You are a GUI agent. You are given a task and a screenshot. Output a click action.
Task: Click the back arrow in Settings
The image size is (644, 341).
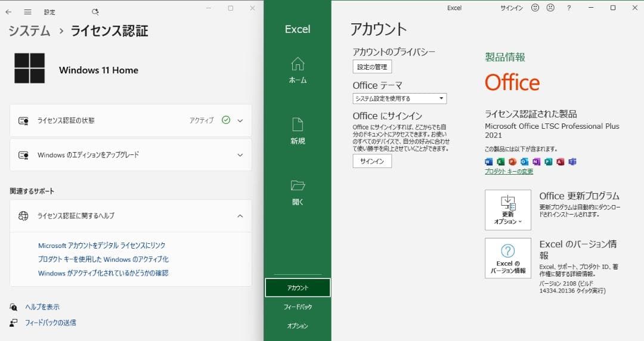coord(8,12)
